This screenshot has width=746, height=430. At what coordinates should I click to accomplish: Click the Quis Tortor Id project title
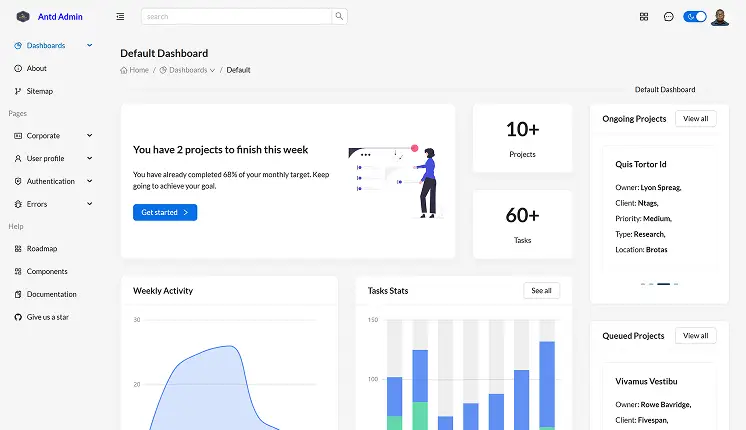tap(641, 165)
